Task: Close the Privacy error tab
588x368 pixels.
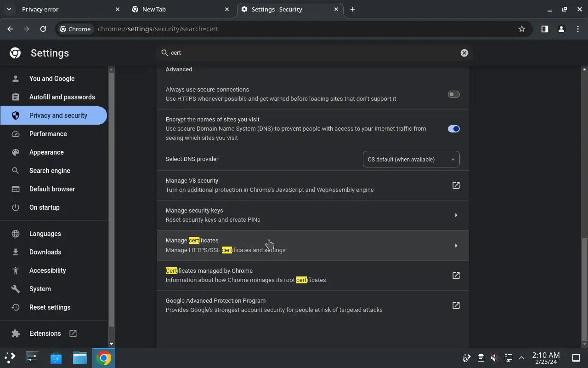Action: [117, 9]
